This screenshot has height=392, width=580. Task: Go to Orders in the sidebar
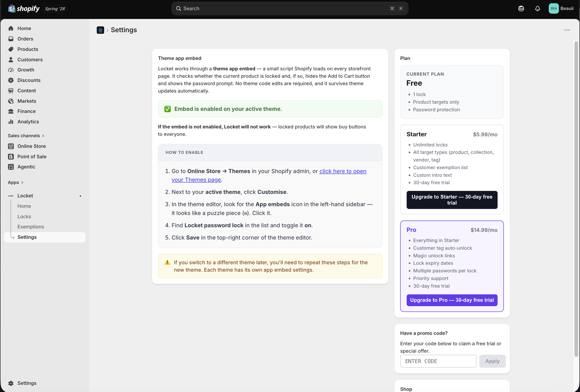pos(25,39)
